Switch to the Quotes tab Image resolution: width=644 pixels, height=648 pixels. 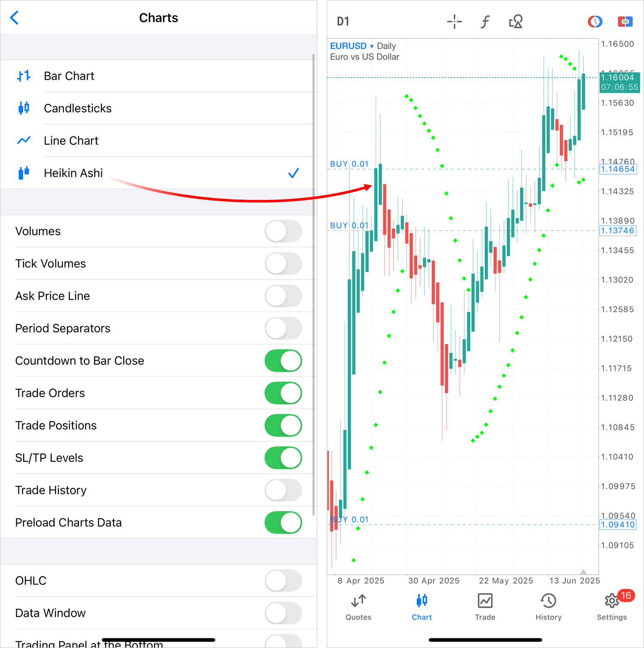pyautogui.click(x=358, y=606)
